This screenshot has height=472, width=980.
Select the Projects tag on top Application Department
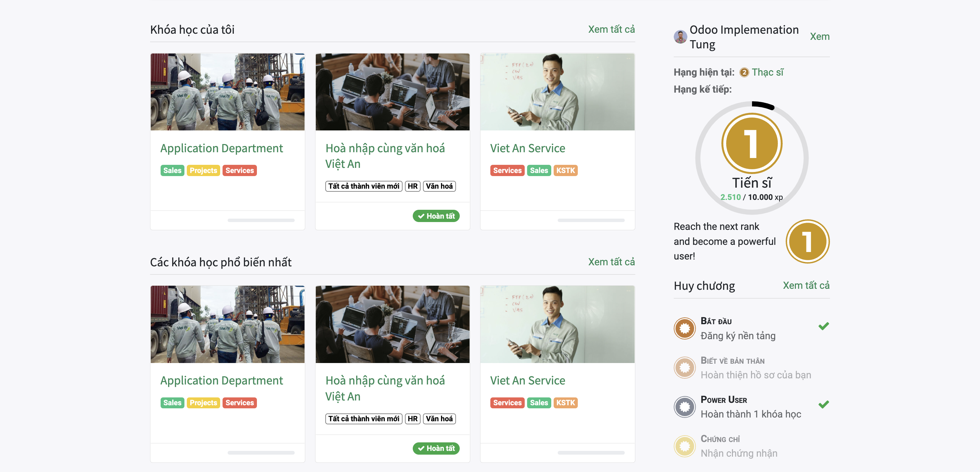click(203, 171)
